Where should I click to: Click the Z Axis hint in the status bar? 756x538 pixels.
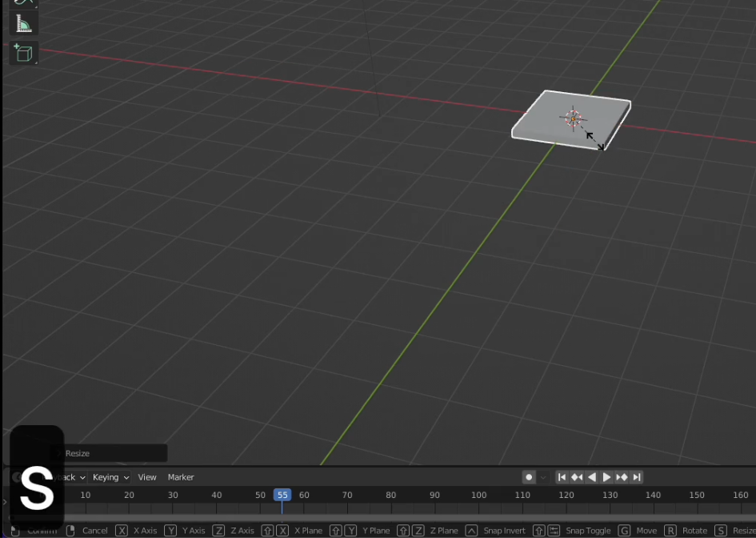click(242, 531)
